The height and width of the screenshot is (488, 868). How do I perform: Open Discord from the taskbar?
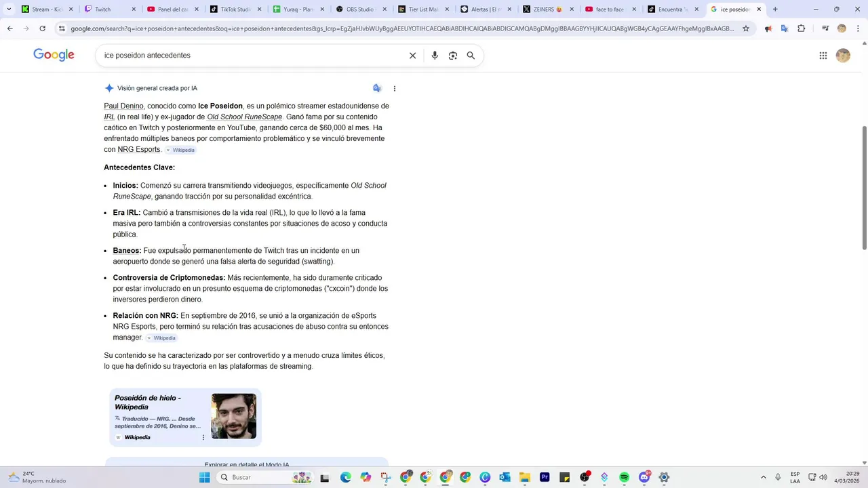coord(644,477)
